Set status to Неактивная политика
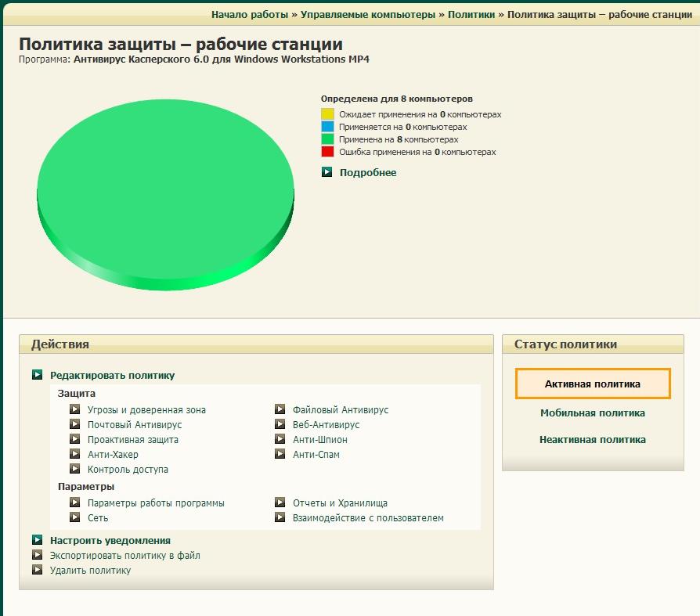700x616 pixels. [x=592, y=439]
